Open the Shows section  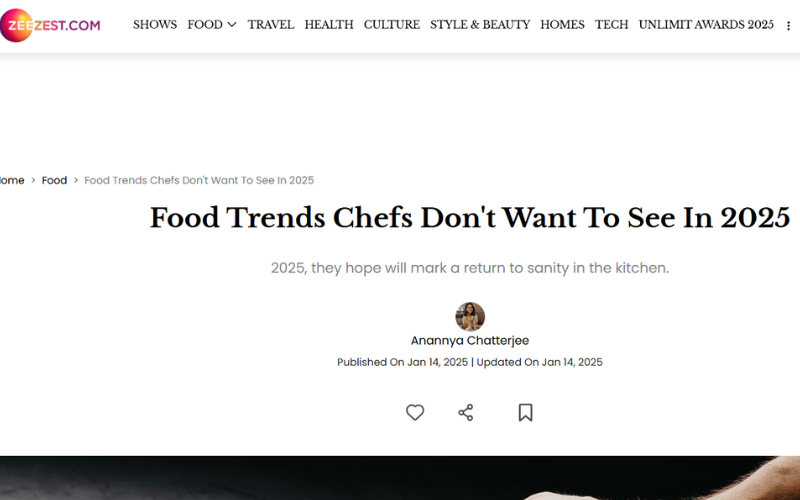pos(155,25)
